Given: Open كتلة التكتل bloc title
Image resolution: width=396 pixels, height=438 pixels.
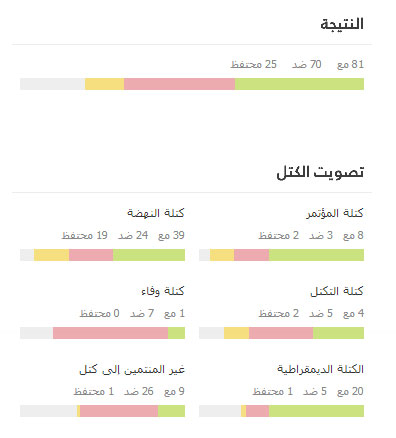Looking at the screenshot, I should click(337, 291).
